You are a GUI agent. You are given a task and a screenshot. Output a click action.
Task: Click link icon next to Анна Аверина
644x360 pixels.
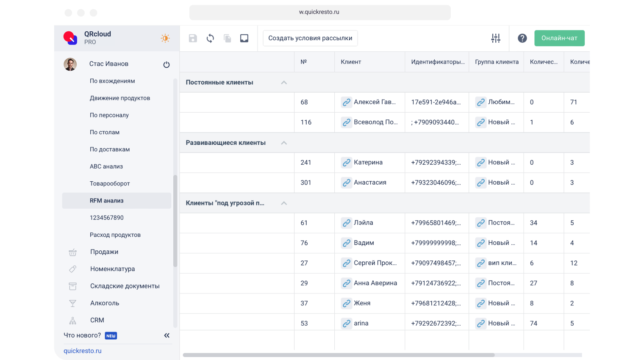point(347,283)
